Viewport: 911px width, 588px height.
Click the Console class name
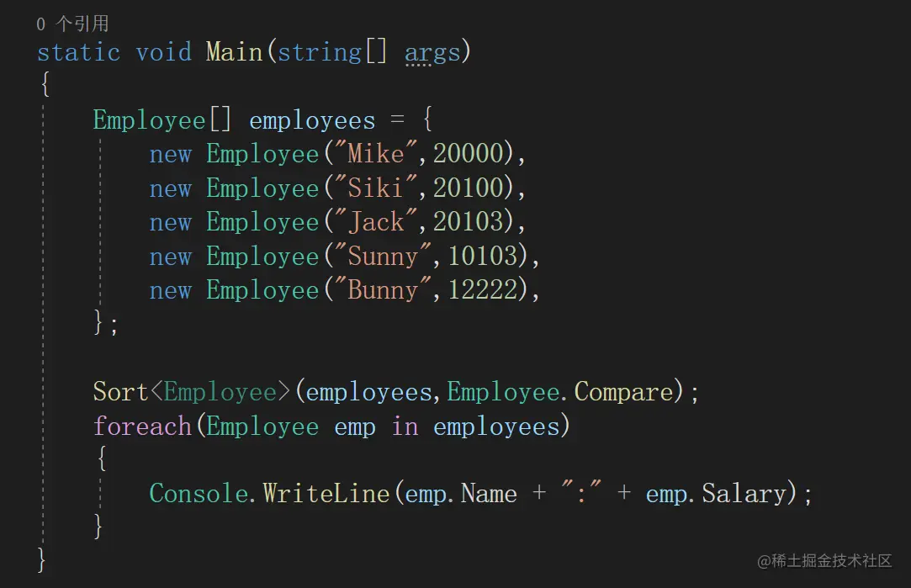[x=199, y=493]
